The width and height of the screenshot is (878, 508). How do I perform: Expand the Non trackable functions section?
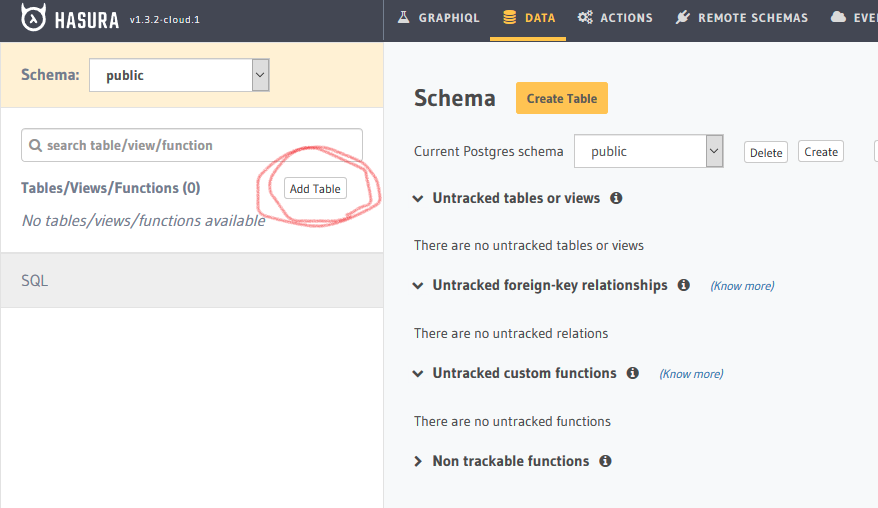click(x=418, y=461)
